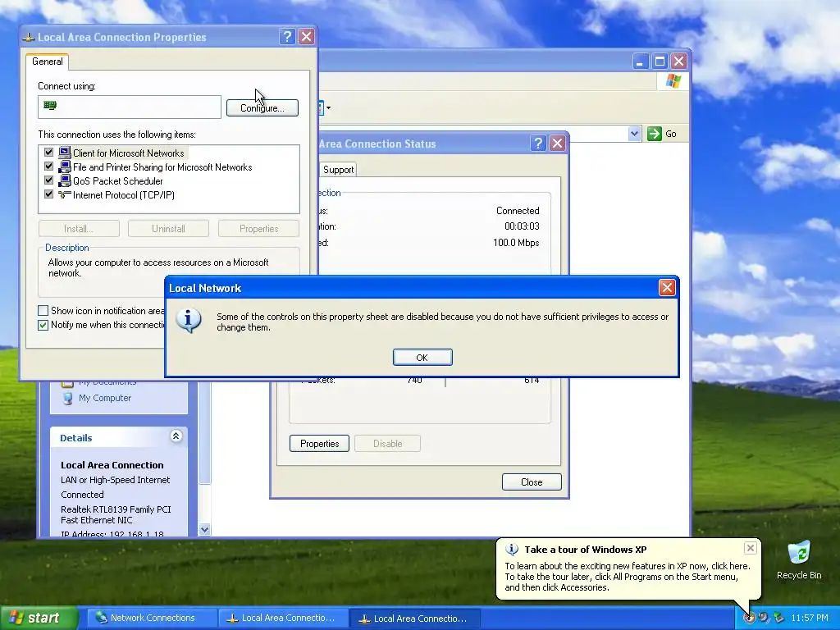
Task: Click the network status tray icon
Action: [779, 618]
